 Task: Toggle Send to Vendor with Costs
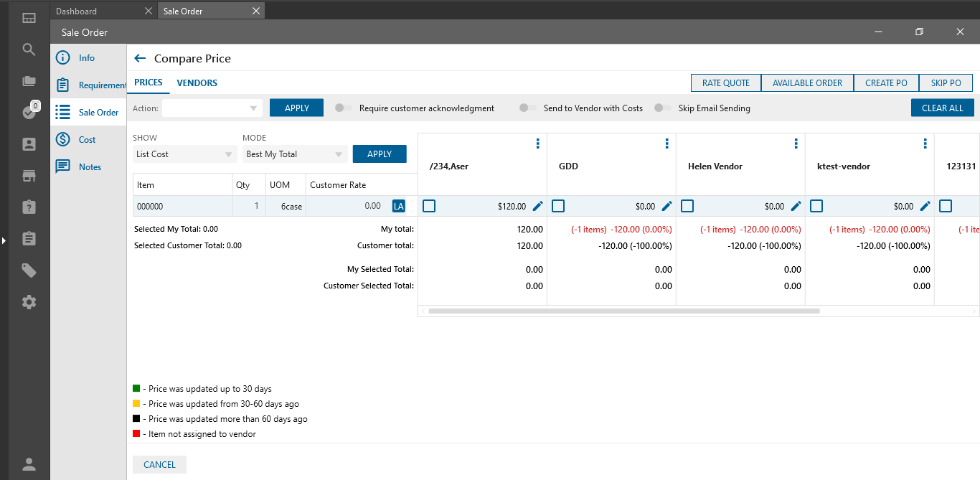pyautogui.click(x=528, y=108)
